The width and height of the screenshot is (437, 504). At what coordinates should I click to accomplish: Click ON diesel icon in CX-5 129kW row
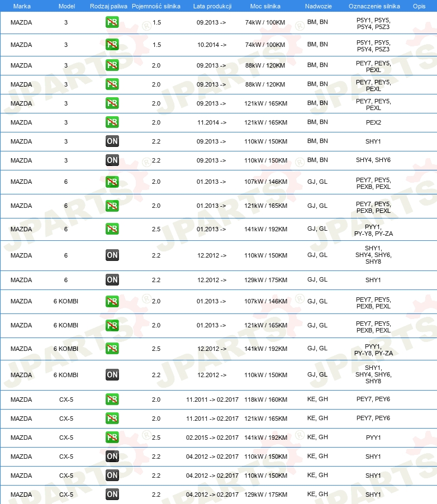pyautogui.click(x=112, y=494)
